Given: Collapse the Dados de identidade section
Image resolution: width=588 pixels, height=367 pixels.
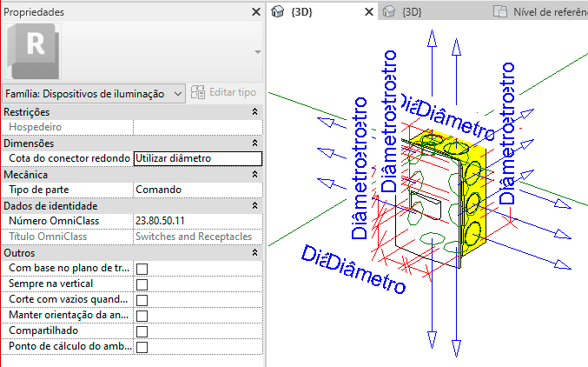Looking at the screenshot, I should [255, 206].
